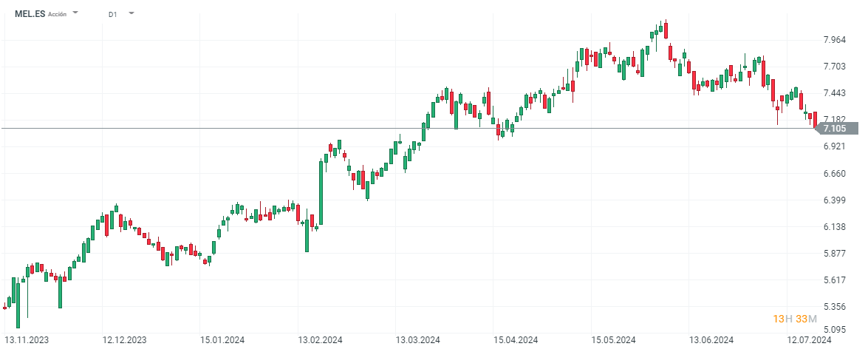Click the 13H 33M candle countdown timer
The height and width of the screenshot is (352, 868).
click(x=795, y=319)
